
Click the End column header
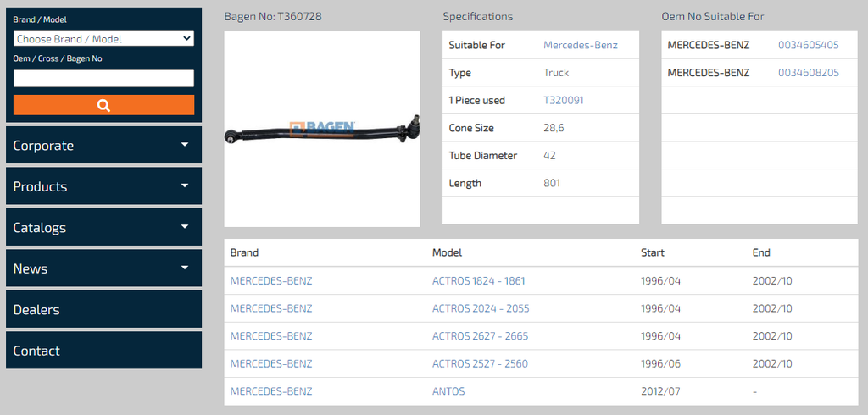pos(761,252)
